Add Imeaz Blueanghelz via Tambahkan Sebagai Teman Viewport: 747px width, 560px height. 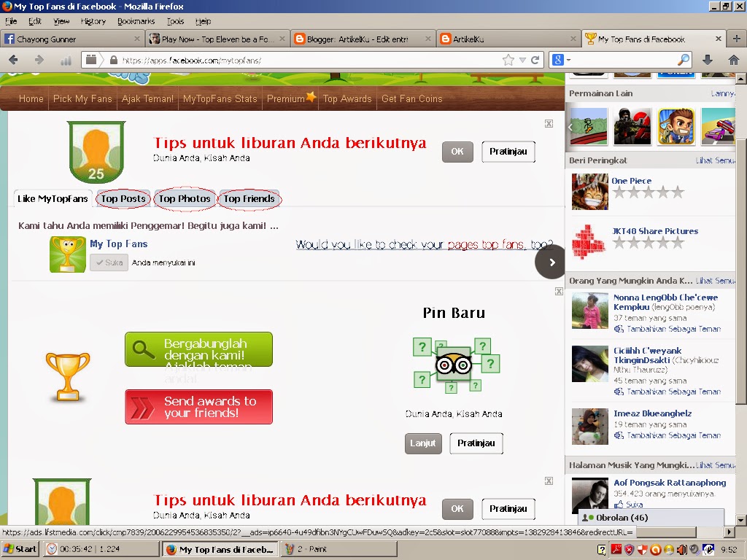(x=667, y=435)
